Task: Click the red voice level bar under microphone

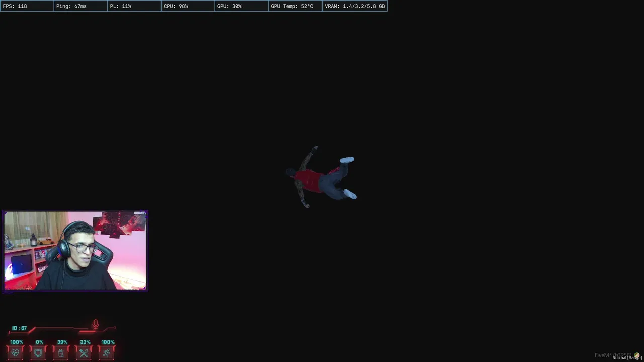Action: point(88,331)
